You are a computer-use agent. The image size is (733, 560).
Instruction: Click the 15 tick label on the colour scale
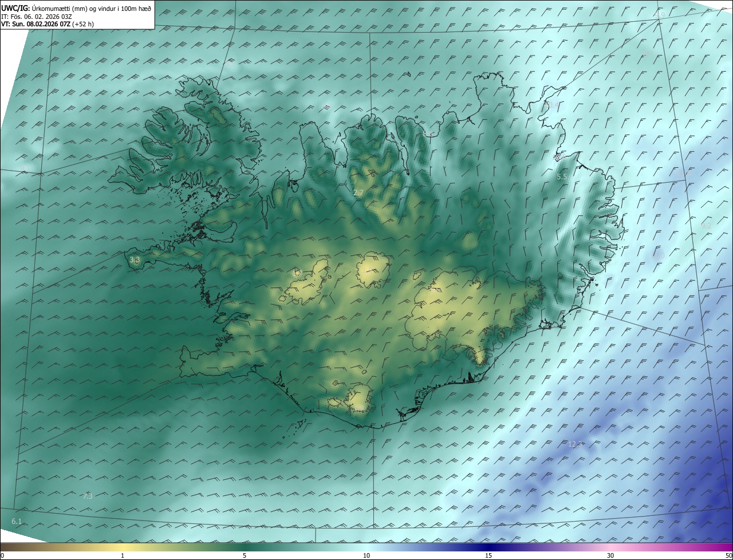click(488, 555)
